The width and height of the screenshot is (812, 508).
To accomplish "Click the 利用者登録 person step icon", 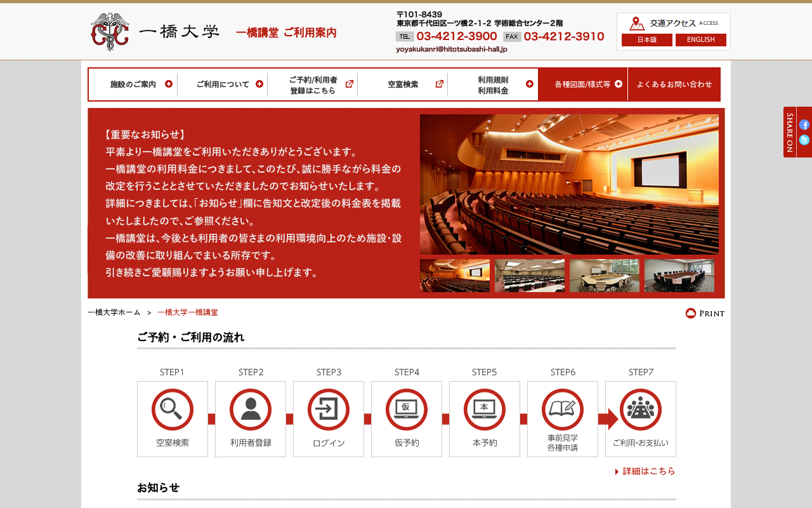I will tap(251, 410).
